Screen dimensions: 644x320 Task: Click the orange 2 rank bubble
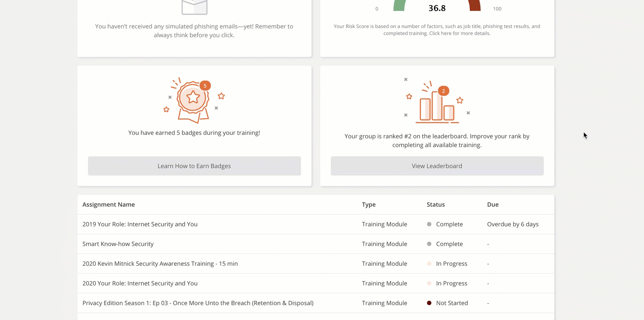pyautogui.click(x=443, y=91)
